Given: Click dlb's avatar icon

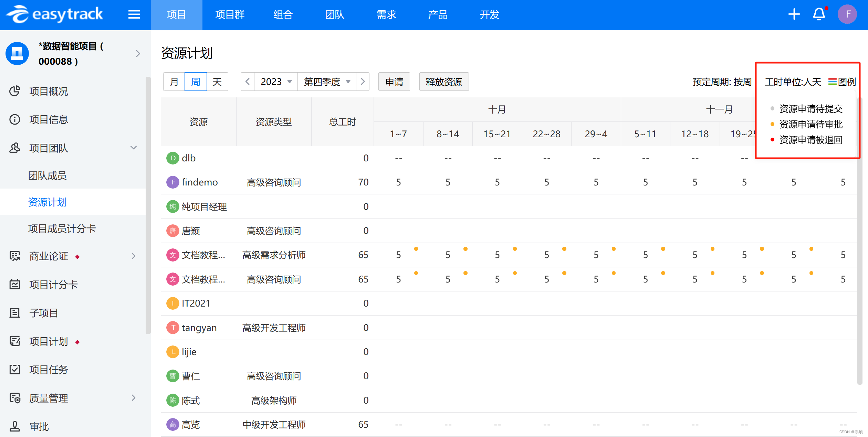Looking at the screenshot, I should click(173, 158).
